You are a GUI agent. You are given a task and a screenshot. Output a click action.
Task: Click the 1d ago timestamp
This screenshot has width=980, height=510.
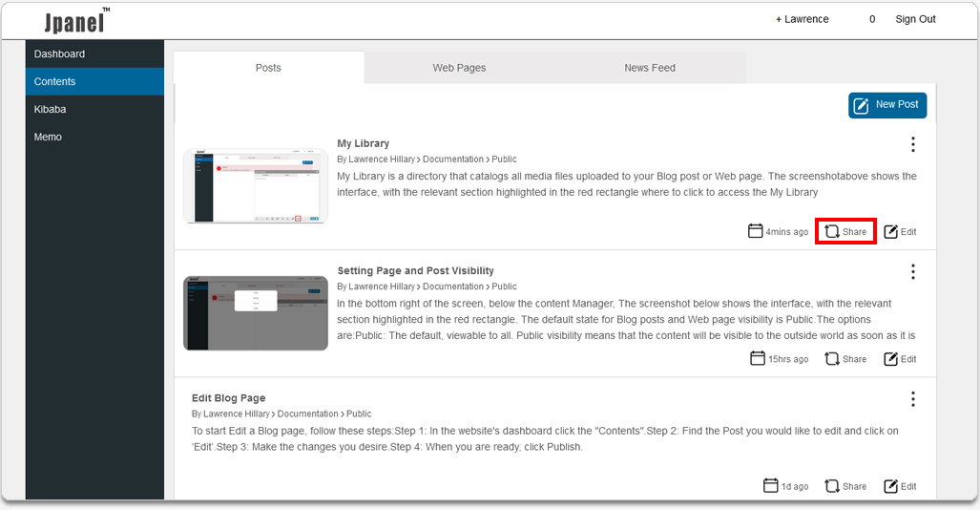[x=795, y=486]
